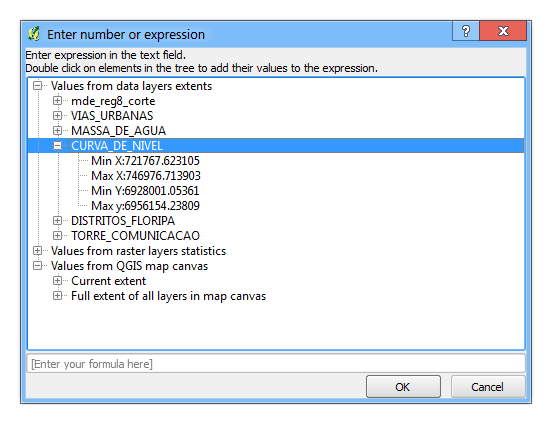552x424 pixels.
Task: Expand the MASSA_DE_AGUA layer node
Action: pos(57,131)
